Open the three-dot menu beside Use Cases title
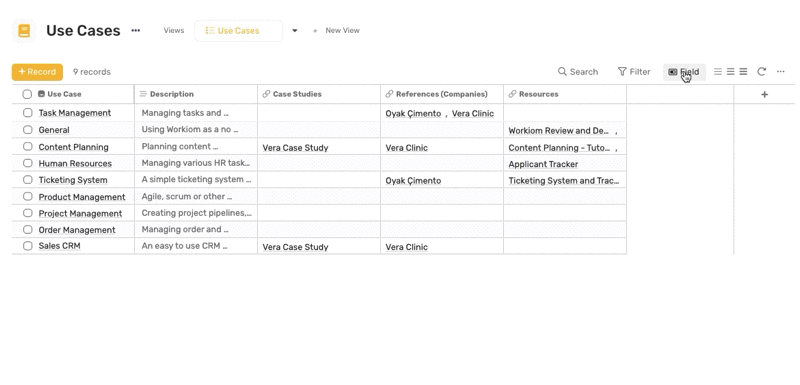 pyautogui.click(x=135, y=31)
